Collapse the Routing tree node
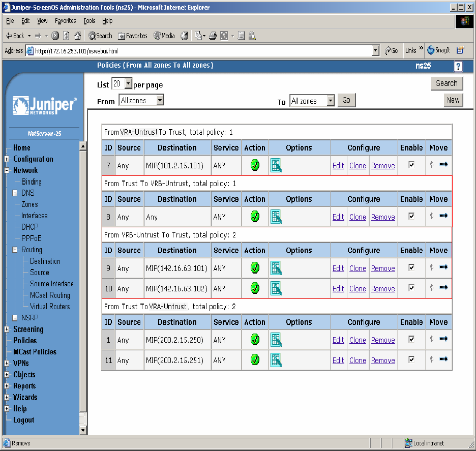476x451 pixels. click(15, 250)
